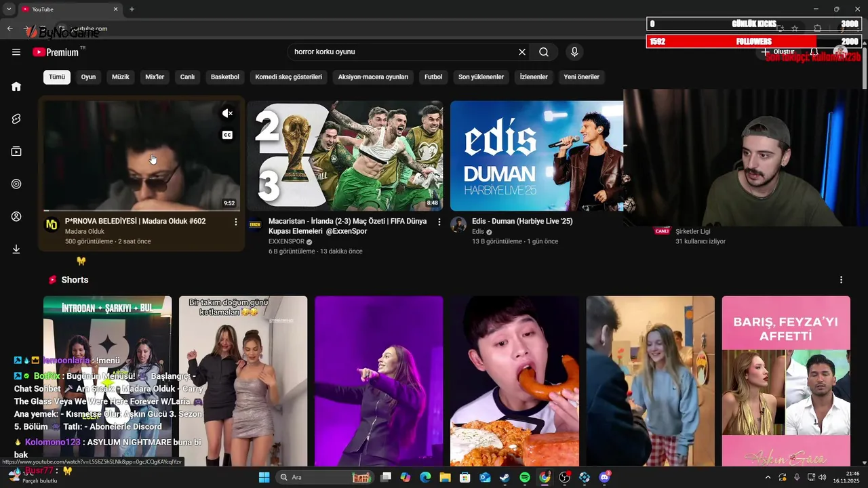
Task: Select the Müzik filter chip
Action: pyautogui.click(x=120, y=77)
